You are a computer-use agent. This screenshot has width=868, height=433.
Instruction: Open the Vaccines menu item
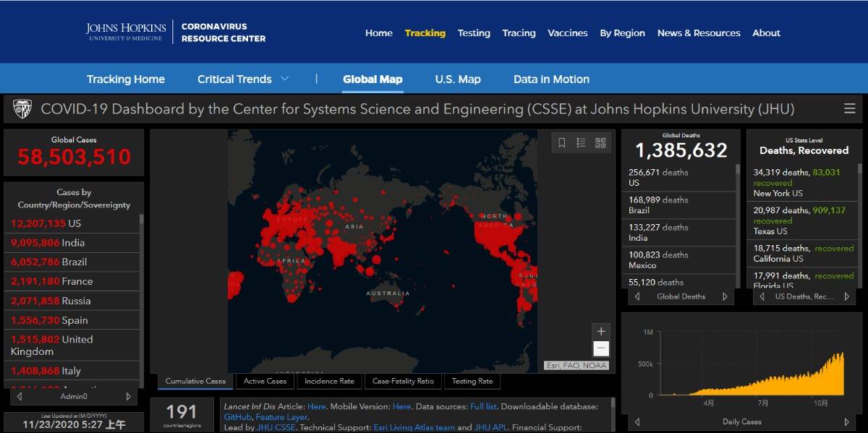(x=568, y=33)
